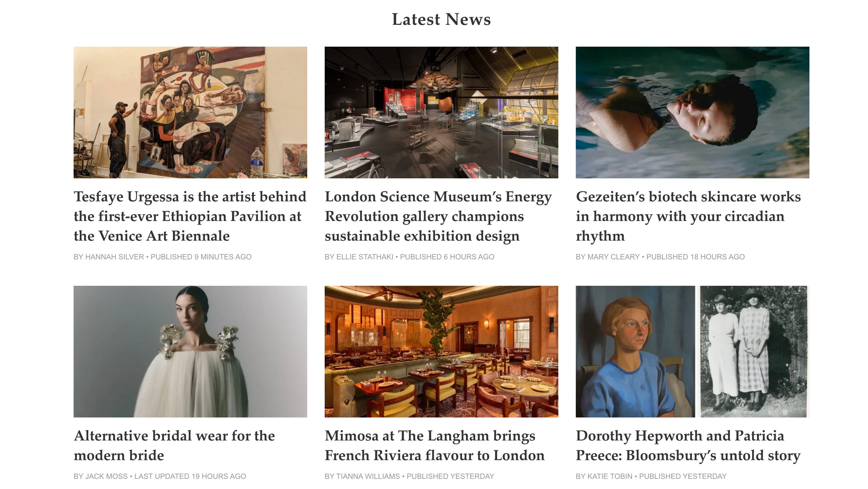Image resolution: width=868 pixels, height=489 pixels.
Task: Click the blue dress portrait painting image
Action: 635,351
